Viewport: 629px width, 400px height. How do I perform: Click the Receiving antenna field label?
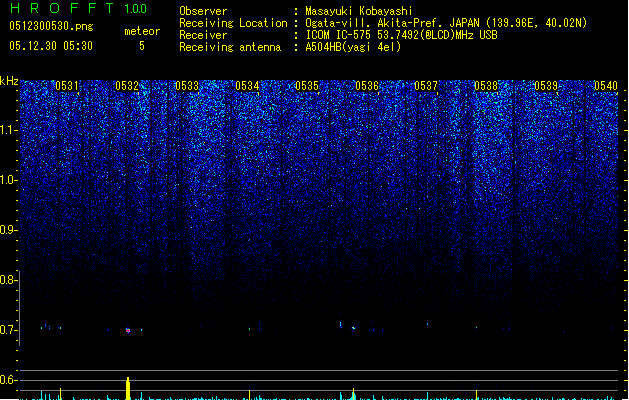pyautogui.click(x=230, y=47)
